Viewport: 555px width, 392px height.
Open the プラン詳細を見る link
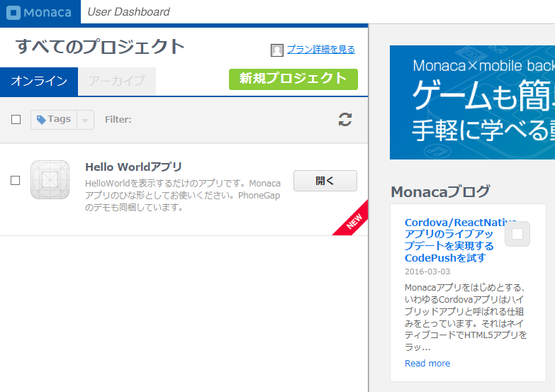tap(320, 50)
